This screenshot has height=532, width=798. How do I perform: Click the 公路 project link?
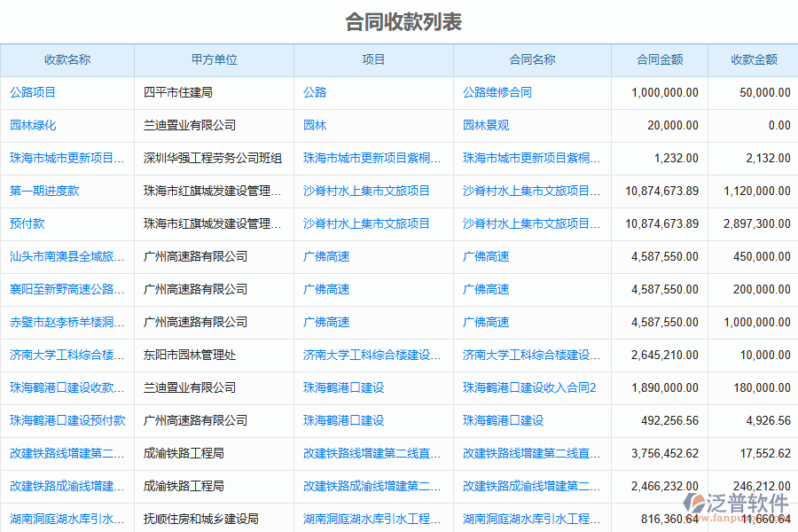(x=315, y=92)
